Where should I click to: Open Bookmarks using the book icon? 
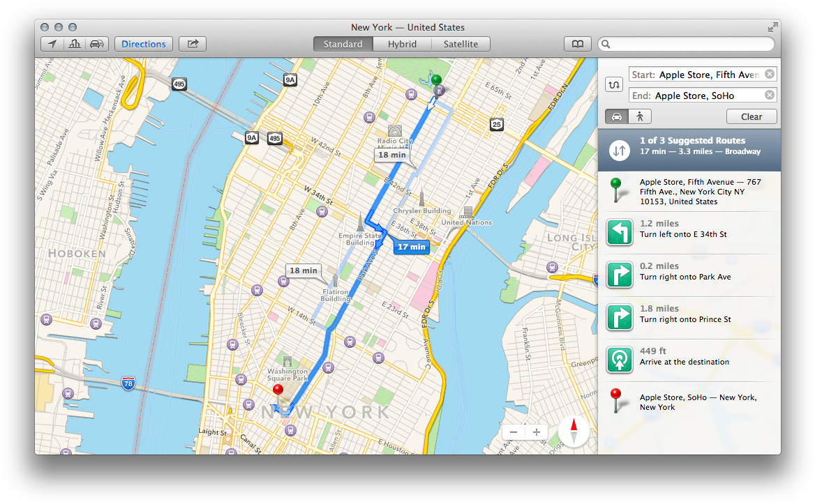tap(578, 43)
